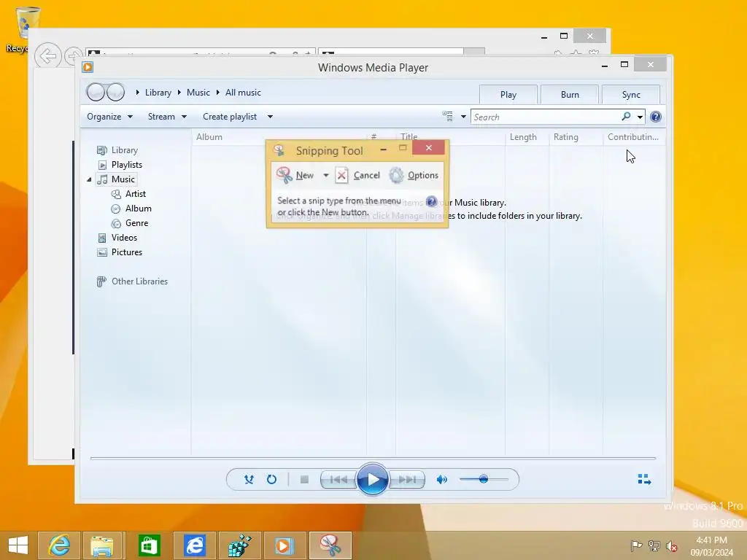Cancel the snip in Snipping Tool
Viewport: 747px width, 560px height.
click(x=357, y=175)
